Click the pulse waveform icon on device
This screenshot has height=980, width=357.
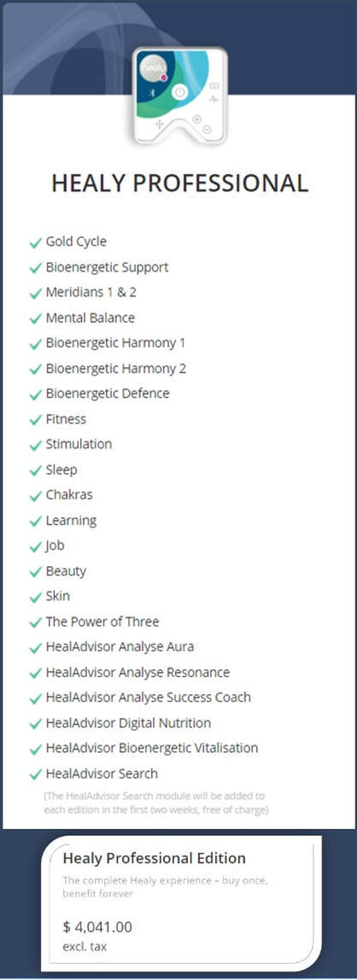pos(214,99)
